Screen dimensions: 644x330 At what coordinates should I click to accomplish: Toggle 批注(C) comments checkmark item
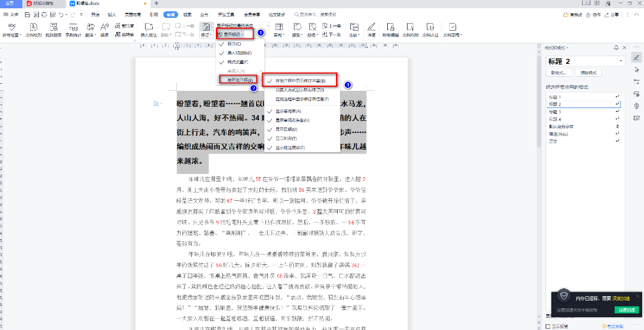[240, 43]
